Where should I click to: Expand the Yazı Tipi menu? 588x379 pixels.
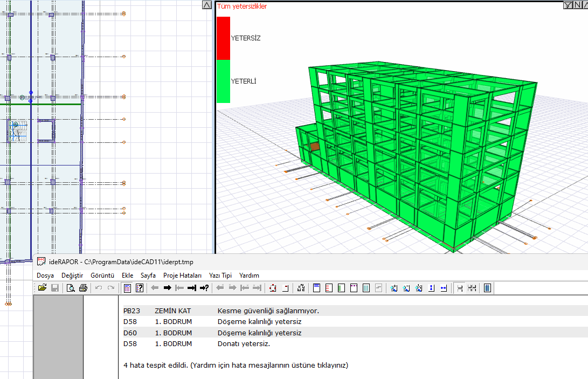coord(220,275)
